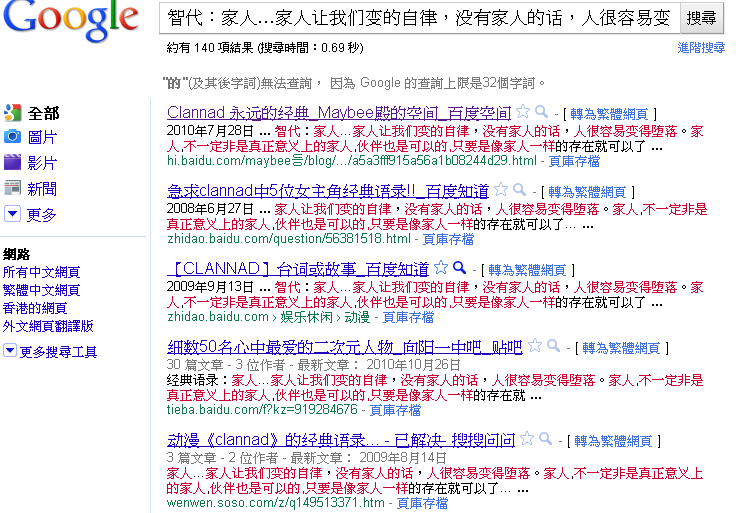
Task: Star the 细数50名心中最爱 result
Action: [x=535, y=346]
